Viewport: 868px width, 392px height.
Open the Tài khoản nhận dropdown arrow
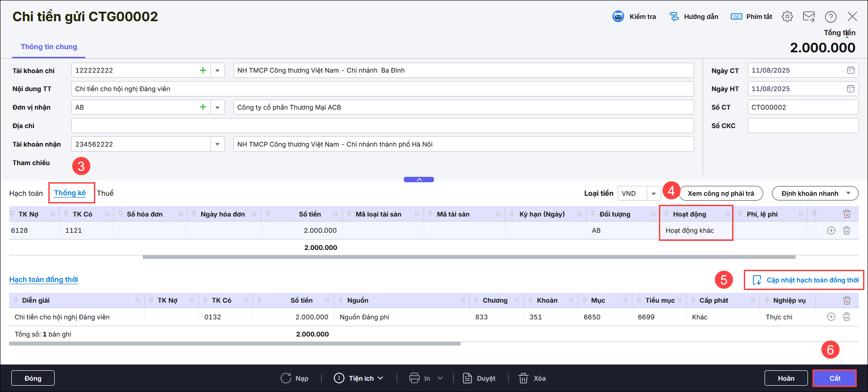point(217,144)
